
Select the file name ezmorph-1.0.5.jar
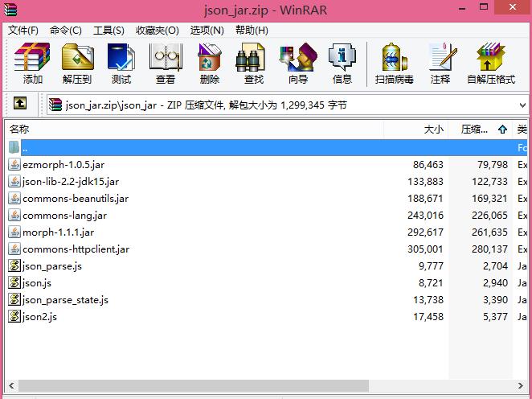click(63, 165)
